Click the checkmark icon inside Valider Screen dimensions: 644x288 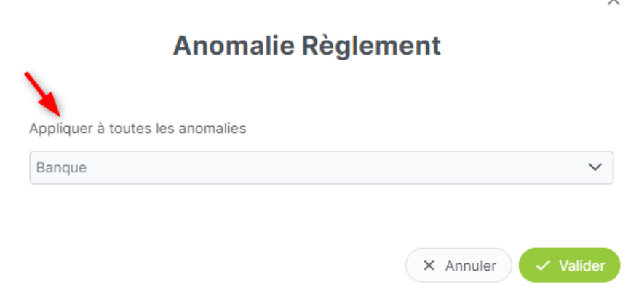pyautogui.click(x=543, y=266)
